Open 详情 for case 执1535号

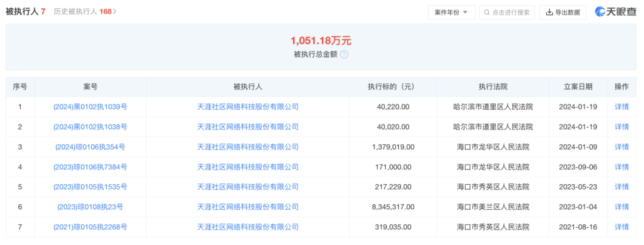621,187
